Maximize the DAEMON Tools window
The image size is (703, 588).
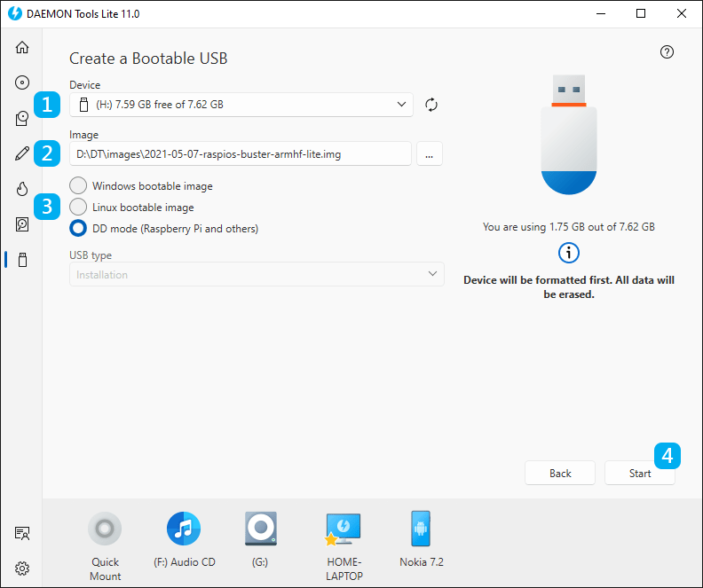tap(641, 14)
